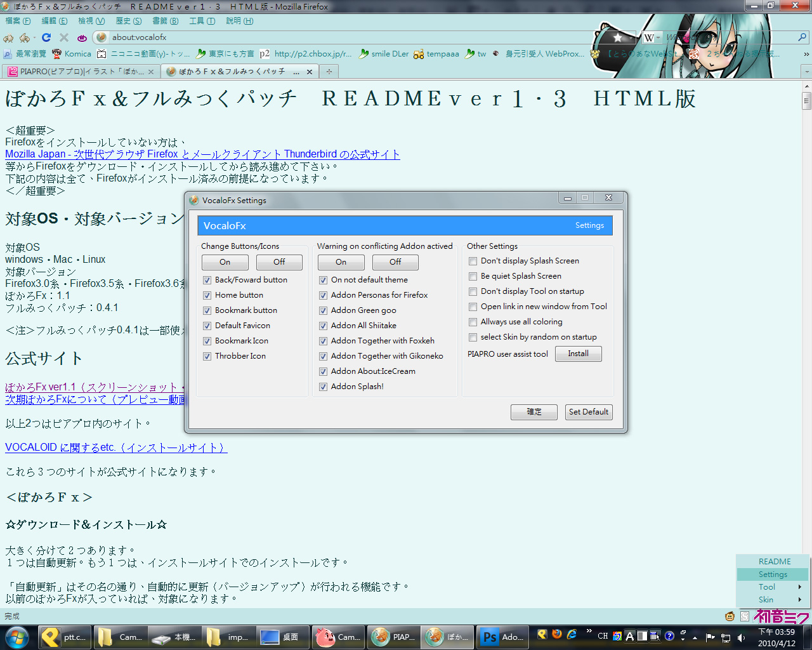812x650 pixels.
Task: Go back with the fish-shaped Back button
Action: pos(9,37)
